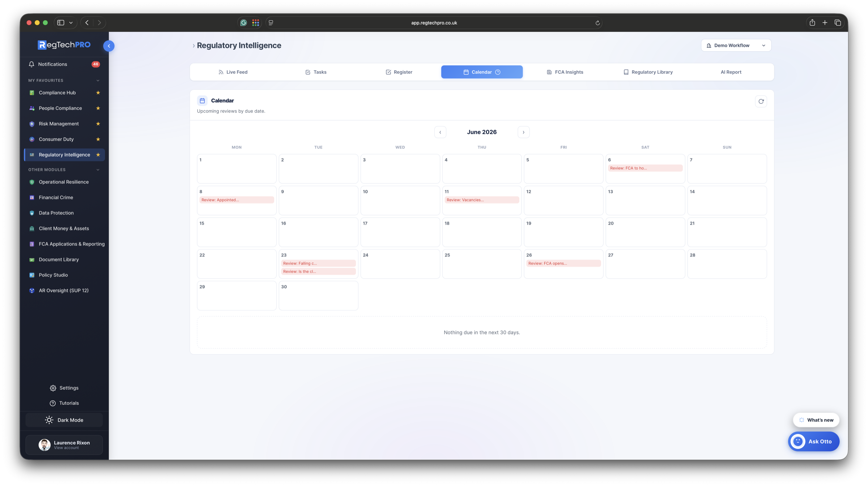Toggle the Risk Management favourite star
868x486 pixels.
pos(98,124)
